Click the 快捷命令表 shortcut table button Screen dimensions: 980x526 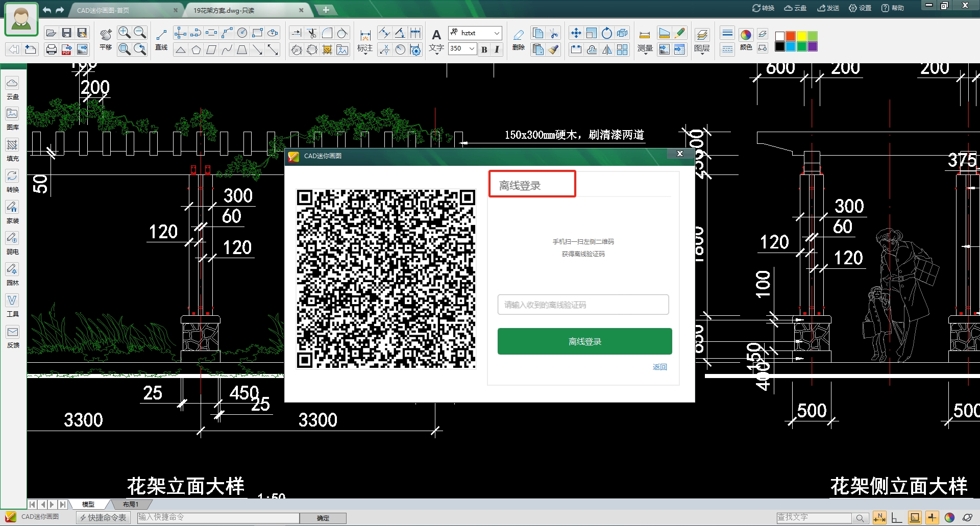click(x=103, y=518)
